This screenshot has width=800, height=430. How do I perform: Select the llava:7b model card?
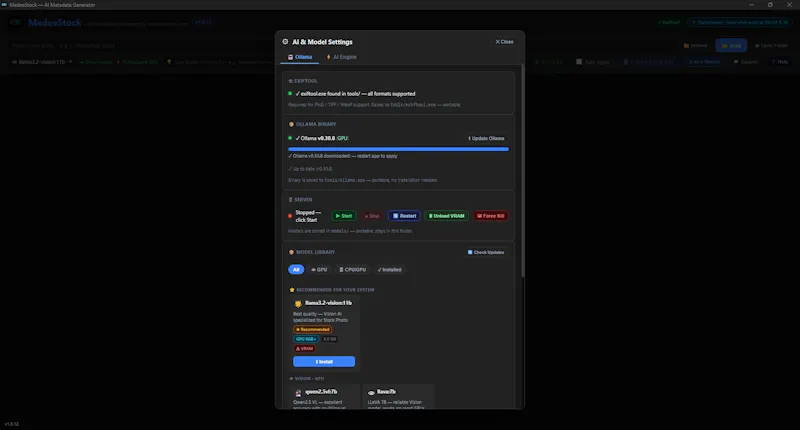coord(398,397)
